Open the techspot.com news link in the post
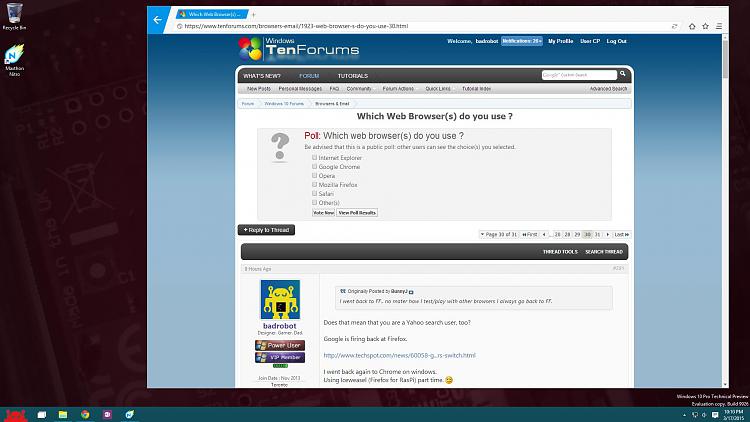Screen dimensions: 750x422 [x=399, y=355]
